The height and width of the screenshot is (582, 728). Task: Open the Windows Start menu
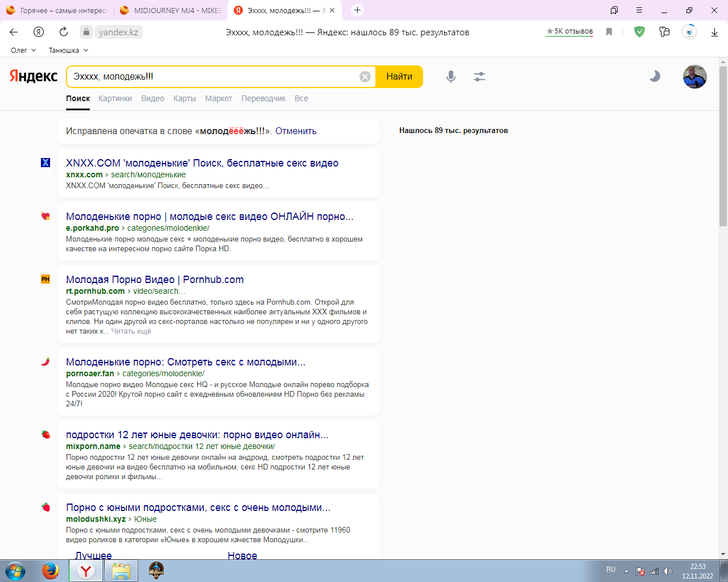(15, 571)
